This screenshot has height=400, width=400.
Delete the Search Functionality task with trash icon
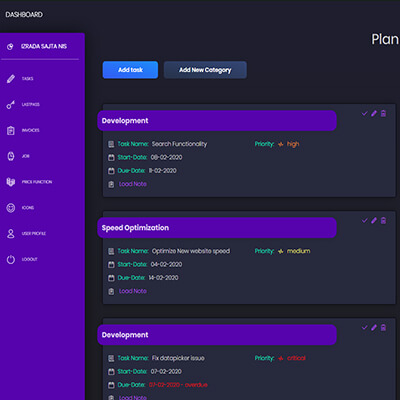point(383,114)
